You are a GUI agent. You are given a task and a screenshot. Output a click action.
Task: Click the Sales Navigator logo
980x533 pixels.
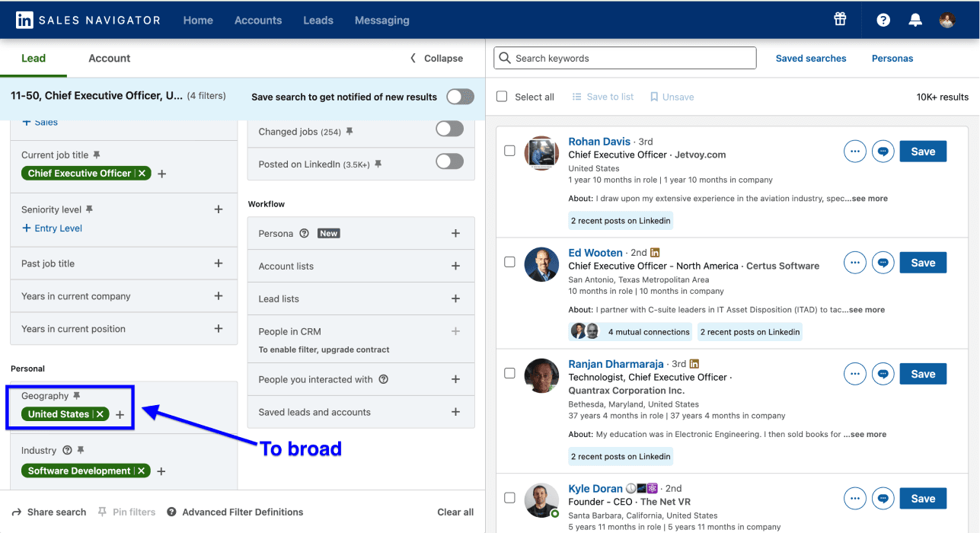click(87, 20)
